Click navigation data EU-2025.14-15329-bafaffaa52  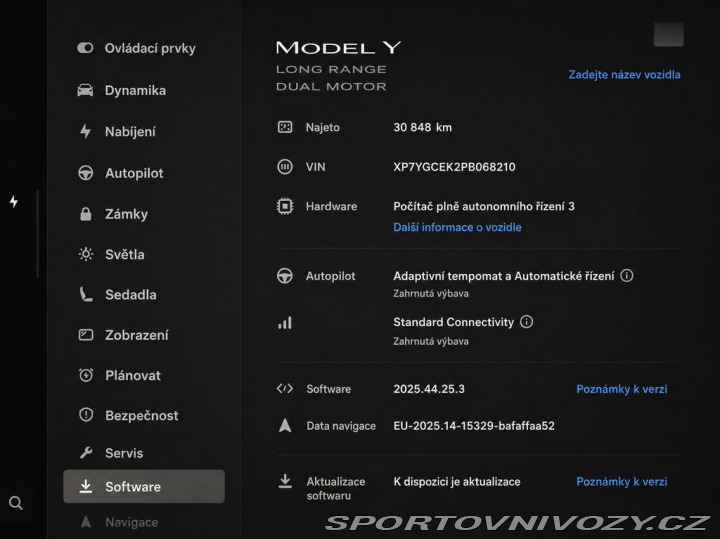point(474,426)
